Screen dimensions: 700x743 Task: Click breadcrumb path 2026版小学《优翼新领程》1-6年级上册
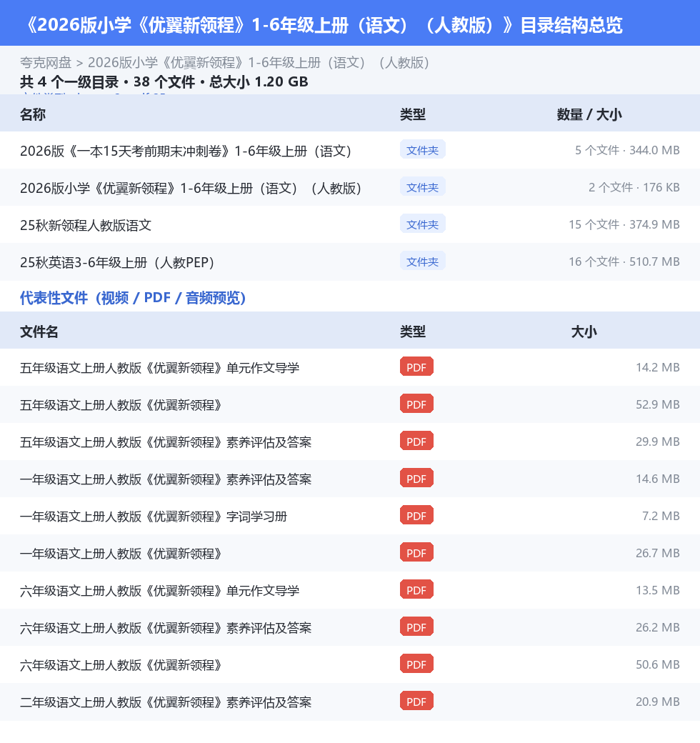click(x=259, y=63)
